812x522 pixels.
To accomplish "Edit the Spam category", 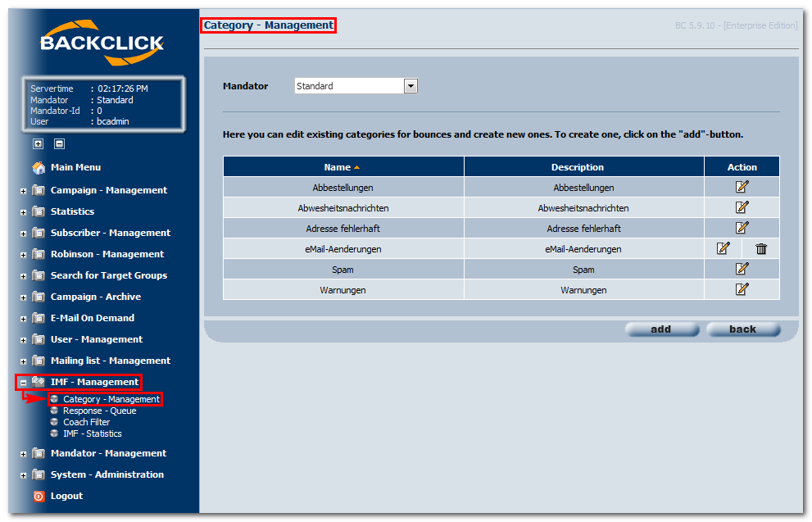I will pyautogui.click(x=742, y=268).
